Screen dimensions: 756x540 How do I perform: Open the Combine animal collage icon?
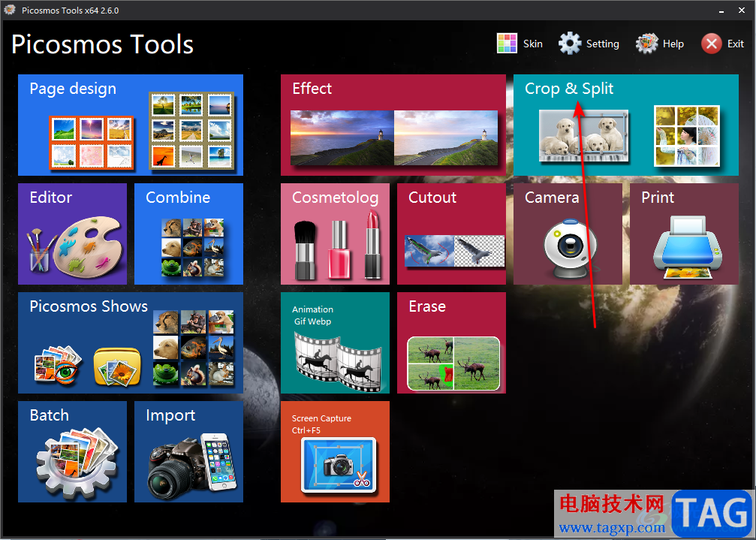coord(192,247)
